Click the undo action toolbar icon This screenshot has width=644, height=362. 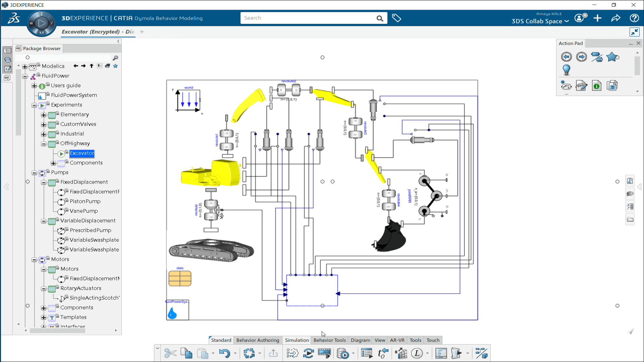coord(224,353)
